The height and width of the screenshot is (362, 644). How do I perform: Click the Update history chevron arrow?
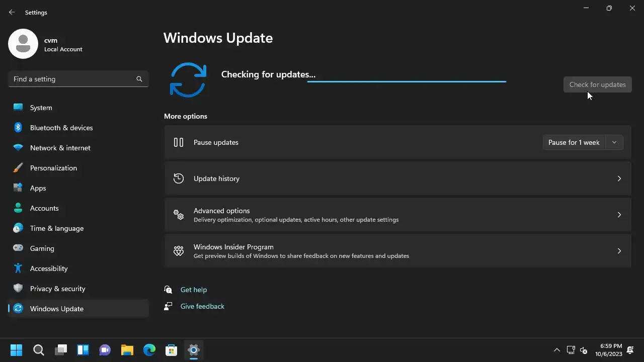tap(619, 178)
